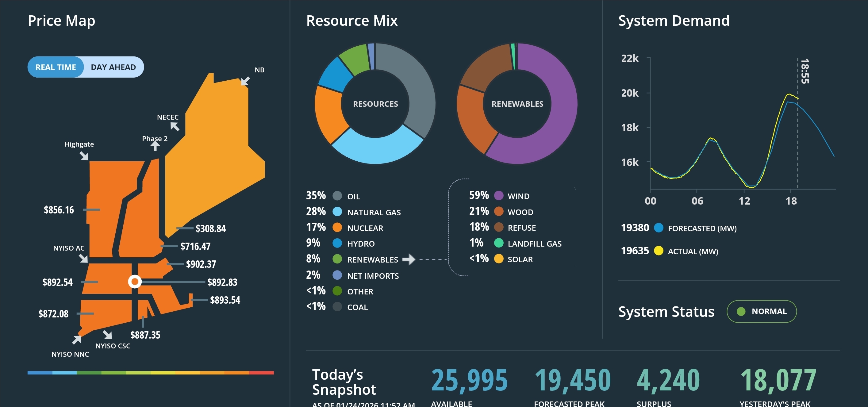Click the NYISO NNC arrow icon
The image size is (868, 407).
click(x=77, y=340)
